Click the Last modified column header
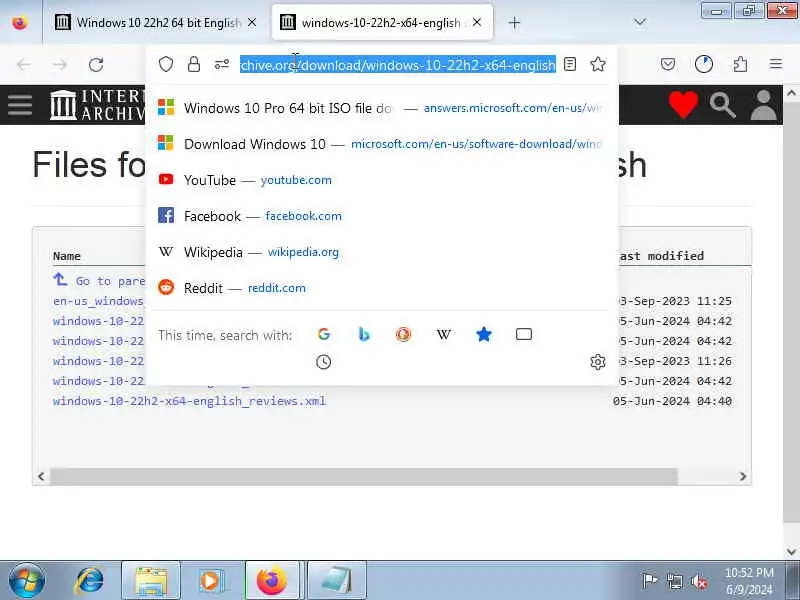Viewport: 800px width, 600px height. [x=661, y=256]
